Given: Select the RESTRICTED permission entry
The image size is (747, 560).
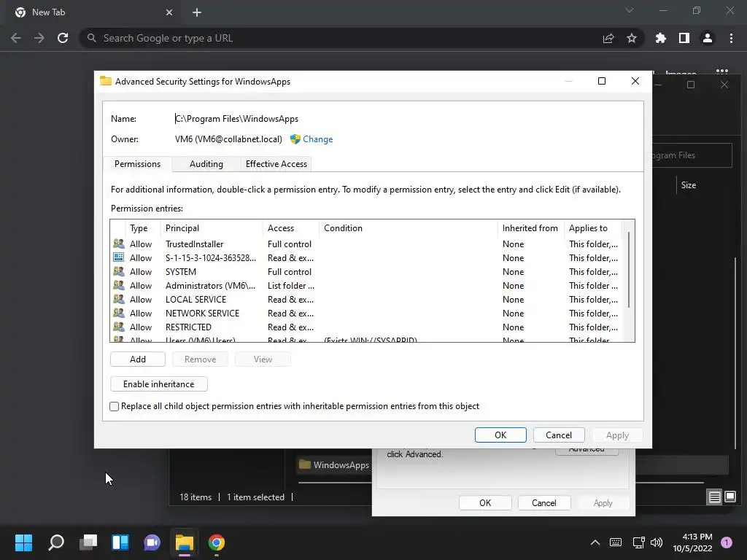Looking at the screenshot, I should pyautogui.click(x=366, y=327).
